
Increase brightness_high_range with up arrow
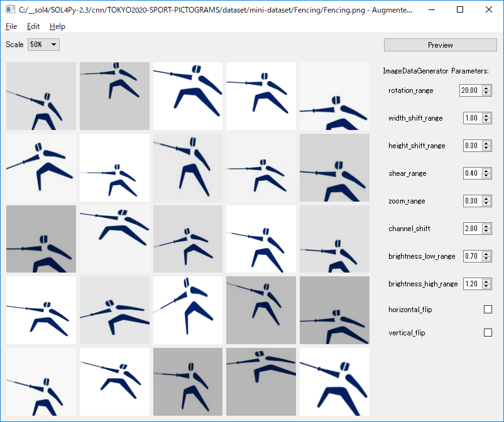[486, 281]
